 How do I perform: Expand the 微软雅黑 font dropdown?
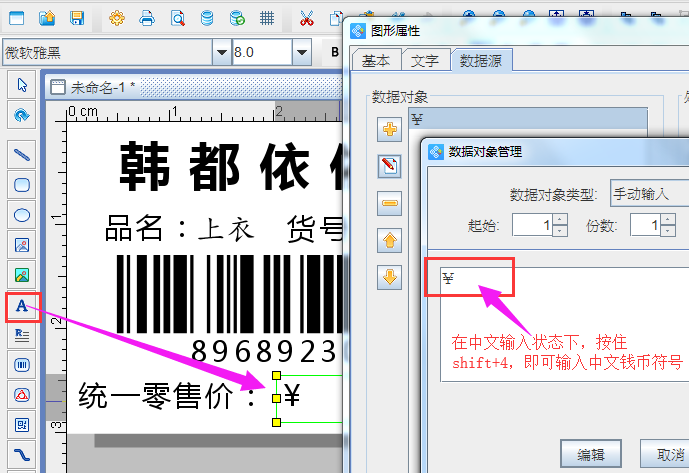[221, 51]
